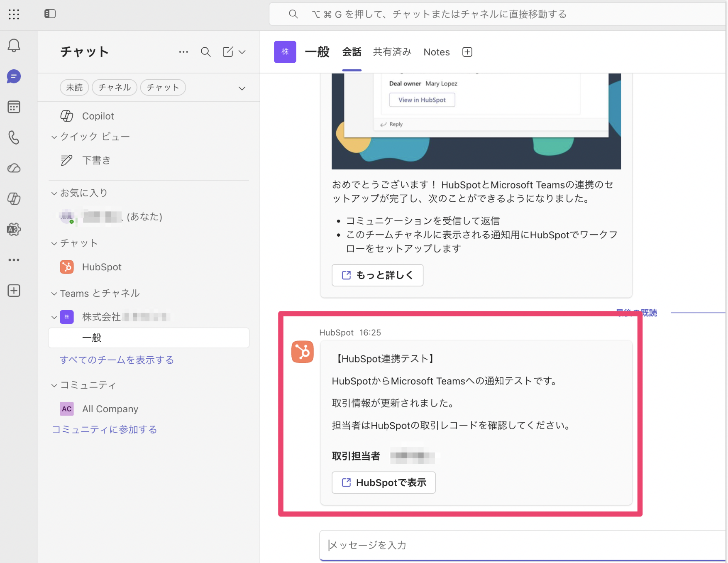
Task: Click the add apps plus icon in left rail
Action: pos(14,291)
